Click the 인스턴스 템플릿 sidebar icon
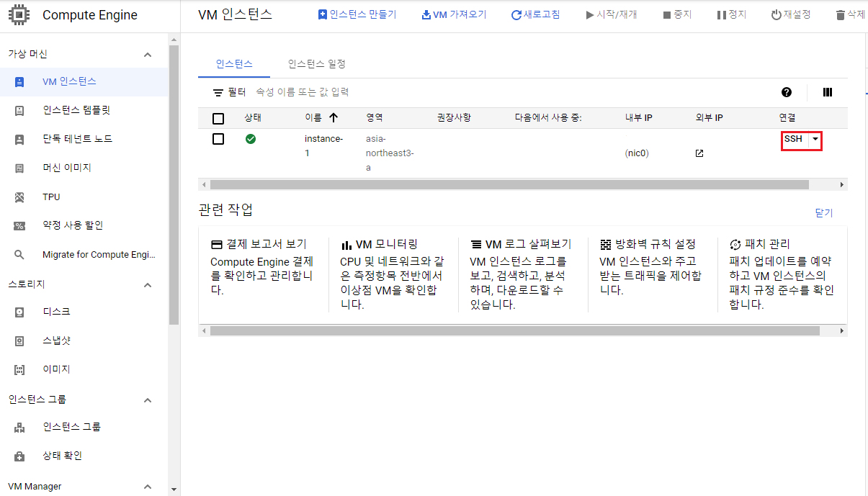 [19, 111]
